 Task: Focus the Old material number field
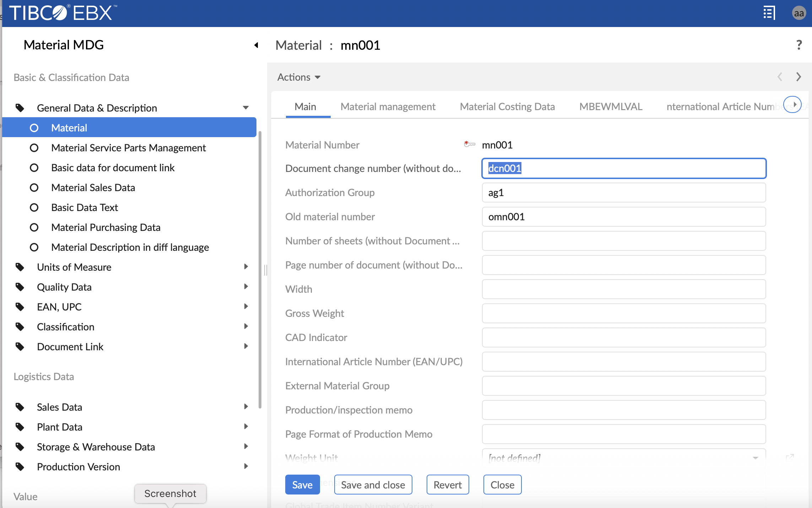coord(624,217)
